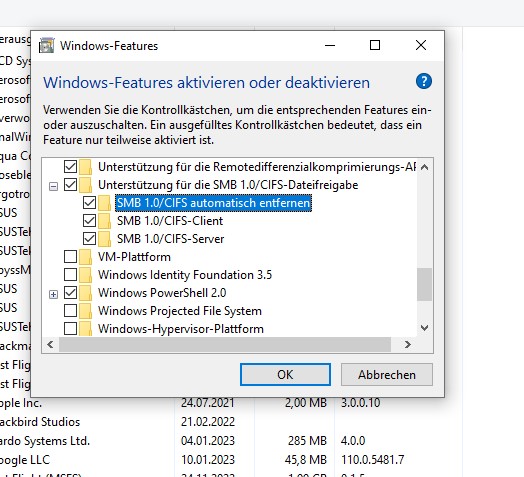Screen dimensions: 524x477
Task: Open the blue help question mark icon
Action: [424, 81]
